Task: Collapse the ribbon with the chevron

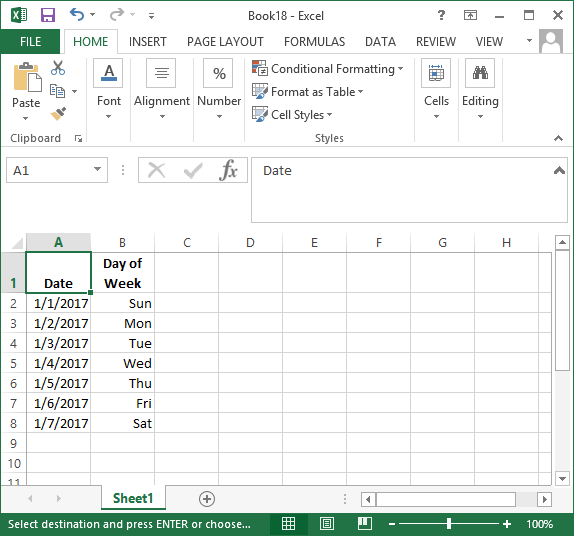Action: (x=558, y=138)
